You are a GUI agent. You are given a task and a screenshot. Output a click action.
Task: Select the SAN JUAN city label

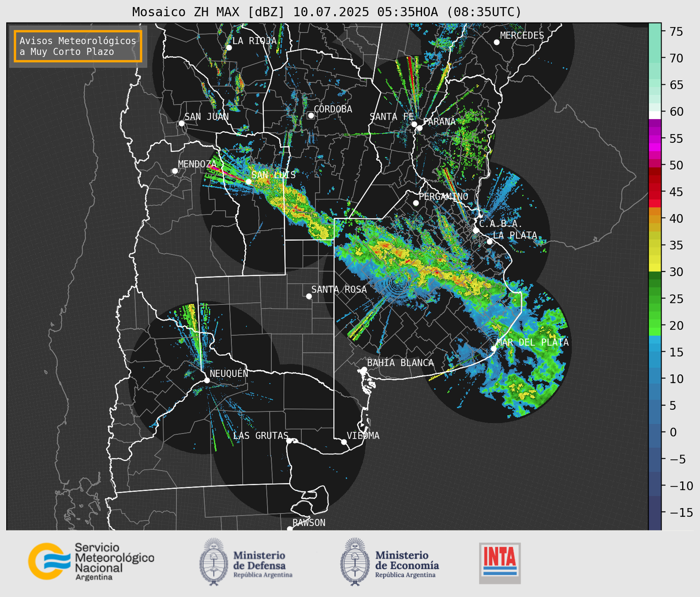[207, 117]
